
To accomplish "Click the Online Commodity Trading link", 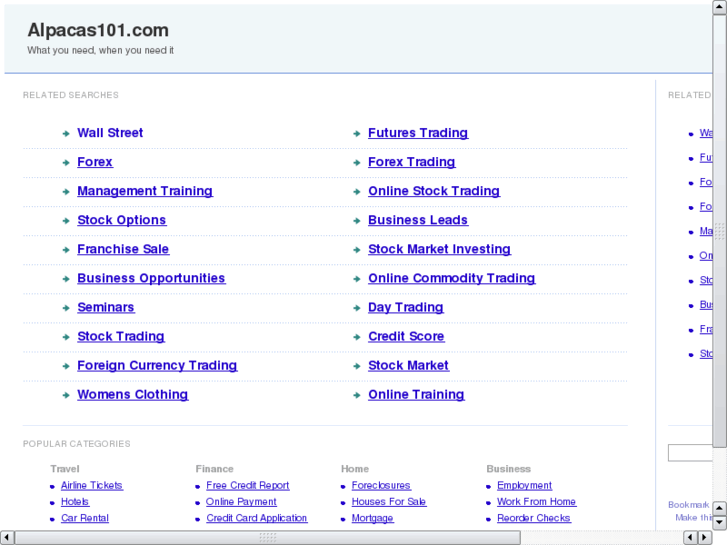I will (452, 278).
